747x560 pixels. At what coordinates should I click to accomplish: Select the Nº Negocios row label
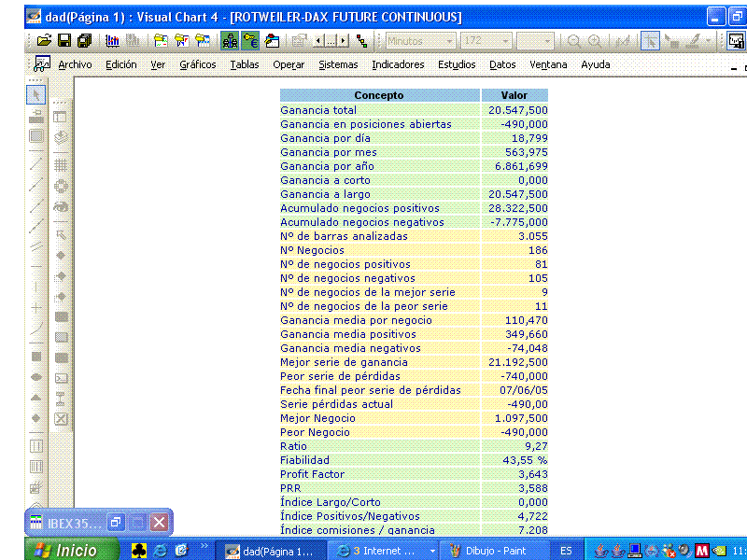pyautogui.click(x=312, y=250)
